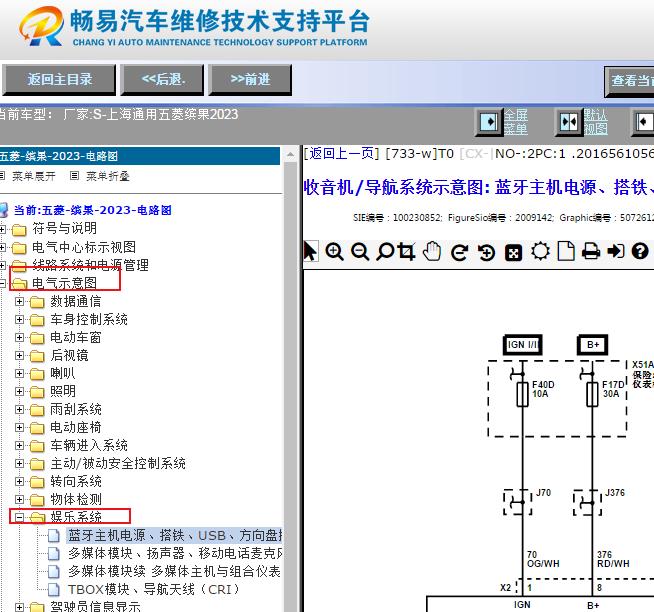Expand the 照明 tree node
This screenshot has height=612, width=654.
(19, 391)
